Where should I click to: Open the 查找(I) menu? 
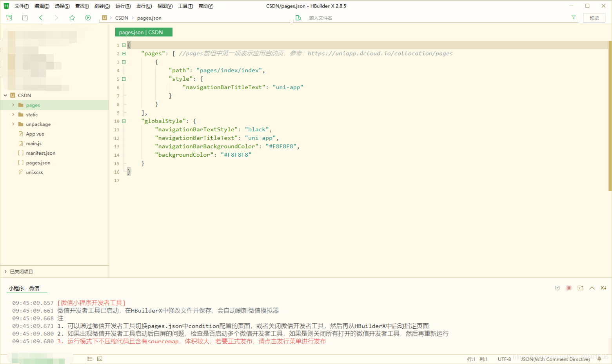pos(82,6)
